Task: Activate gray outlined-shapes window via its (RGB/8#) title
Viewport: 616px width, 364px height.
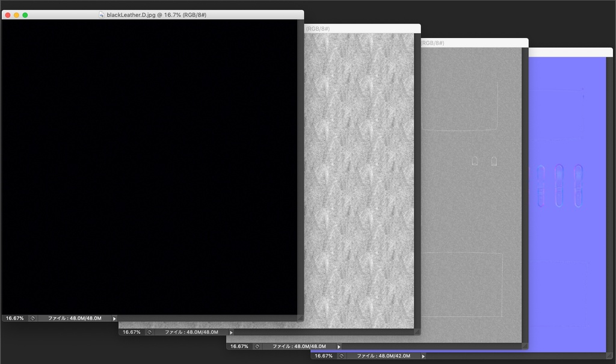Action: pos(433,43)
